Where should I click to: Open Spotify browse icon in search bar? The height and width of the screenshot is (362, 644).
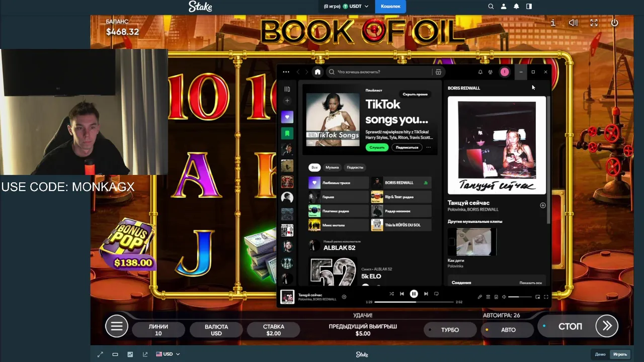[438, 72]
